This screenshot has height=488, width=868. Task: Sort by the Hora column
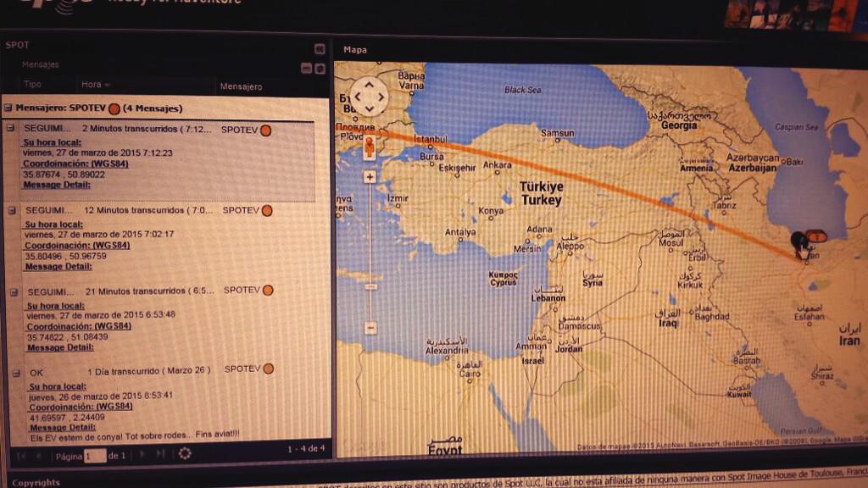95,85
